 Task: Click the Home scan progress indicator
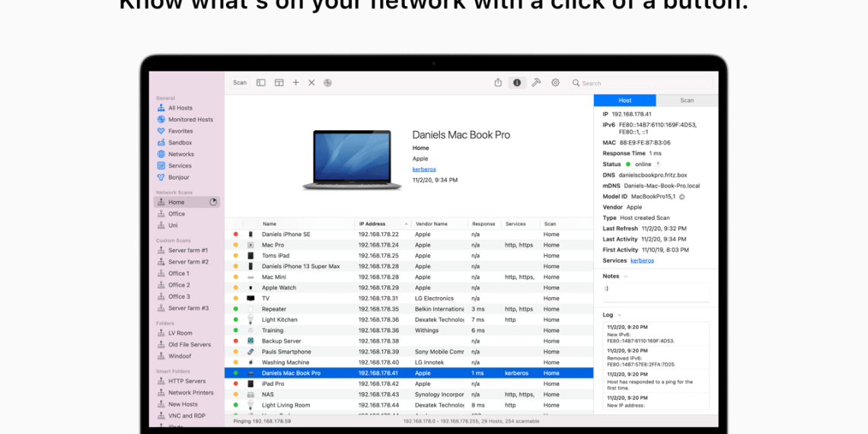coord(213,203)
